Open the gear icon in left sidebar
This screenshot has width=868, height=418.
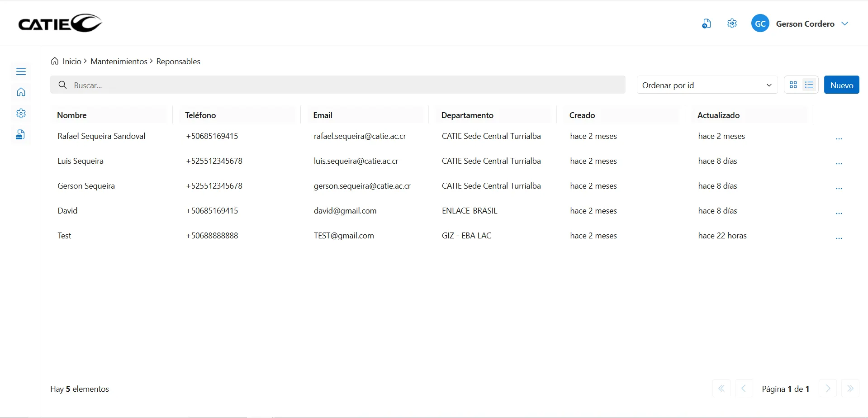pyautogui.click(x=21, y=114)
